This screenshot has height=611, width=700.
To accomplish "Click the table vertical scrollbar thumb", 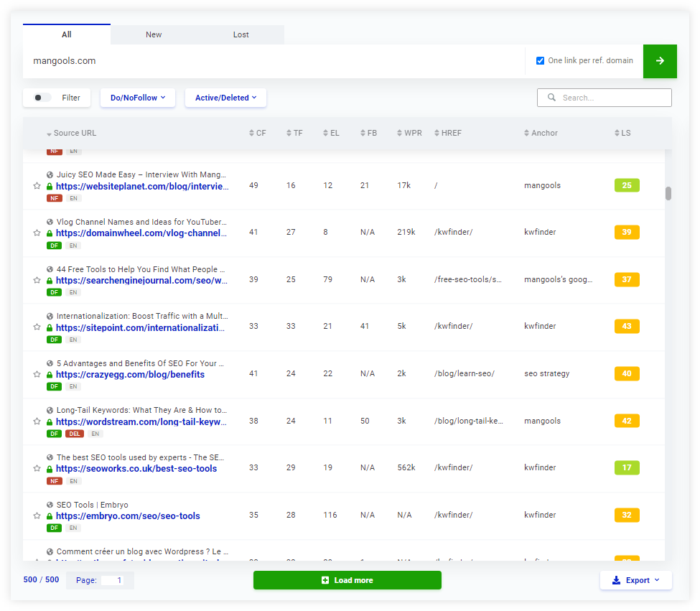I will coord(668,194).
